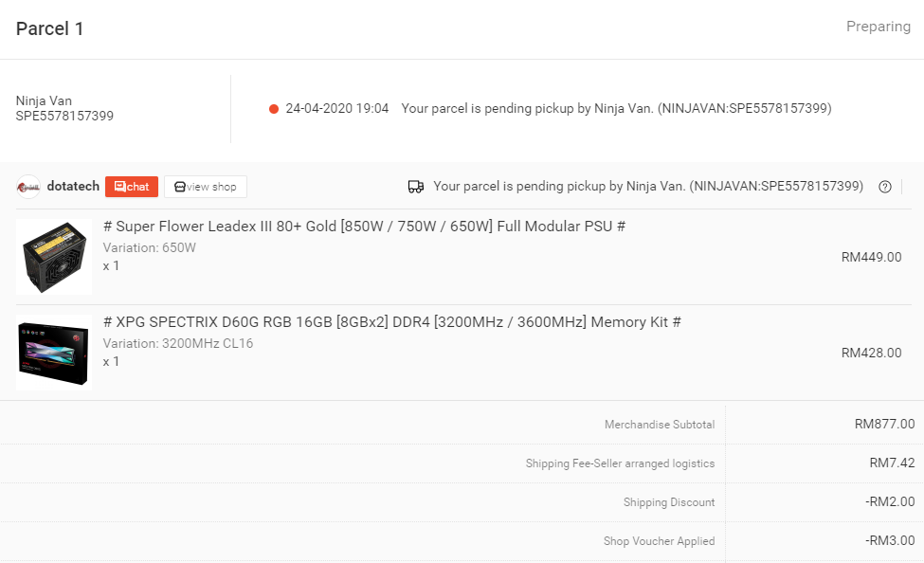
Task: Click the question mark help icon
Action: point(884,187)
